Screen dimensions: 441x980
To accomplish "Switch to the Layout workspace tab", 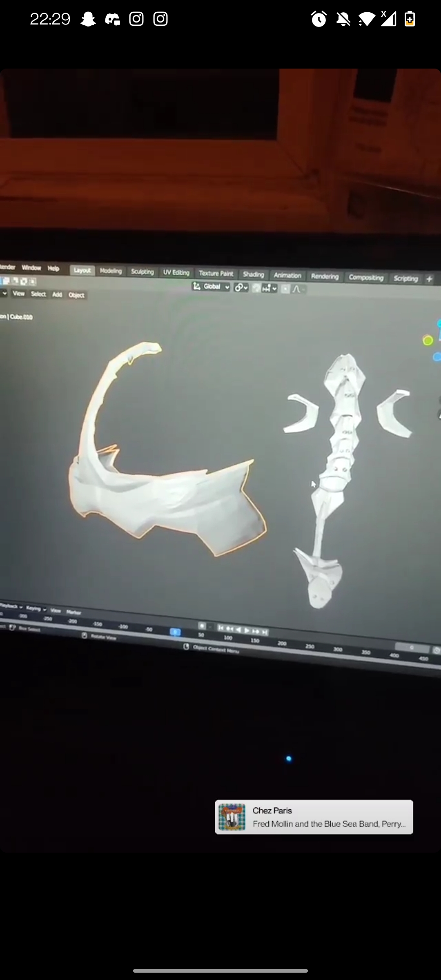I will click(x=82, y=270).
